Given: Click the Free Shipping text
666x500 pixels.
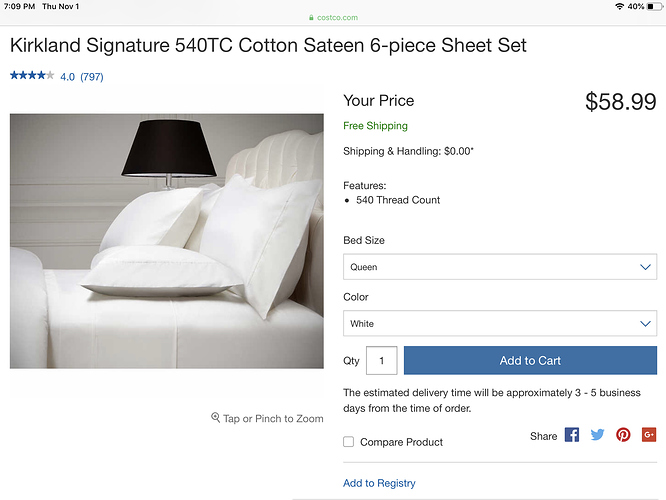Looking at the screenshot, I should (375, 126).
